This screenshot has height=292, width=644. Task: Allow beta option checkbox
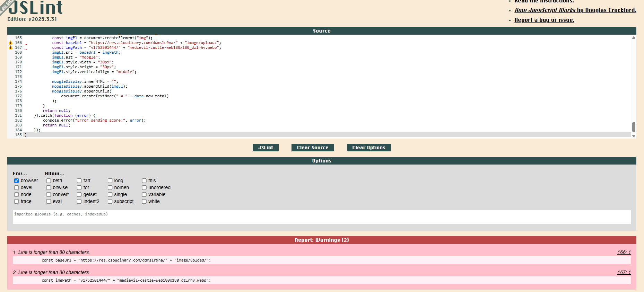coord(49,180)
